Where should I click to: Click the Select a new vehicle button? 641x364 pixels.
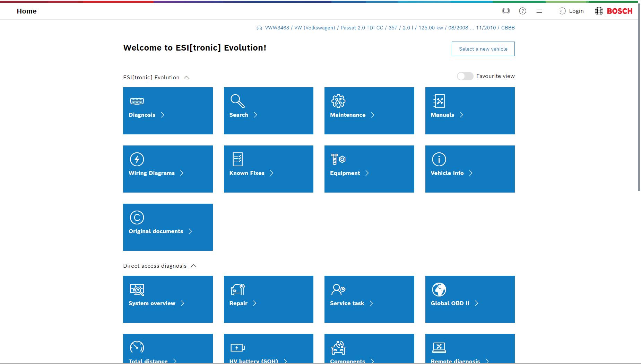[x=483, y=49]
